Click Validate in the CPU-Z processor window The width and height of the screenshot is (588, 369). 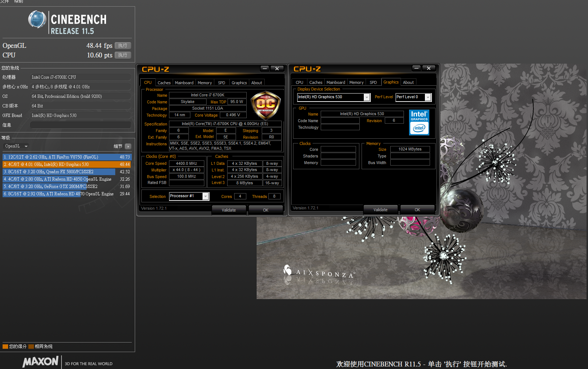[x=229, y=210]
